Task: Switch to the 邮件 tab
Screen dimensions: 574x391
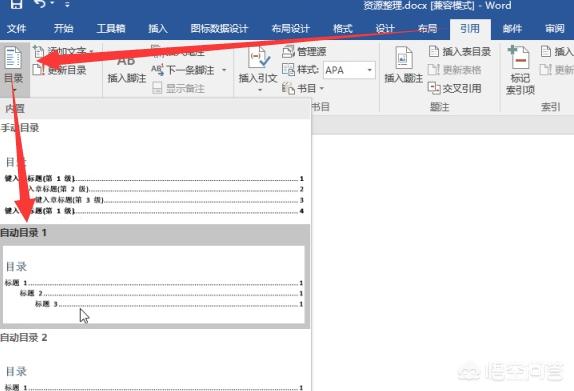Action: pyautogui.click(x=512, y=29)
